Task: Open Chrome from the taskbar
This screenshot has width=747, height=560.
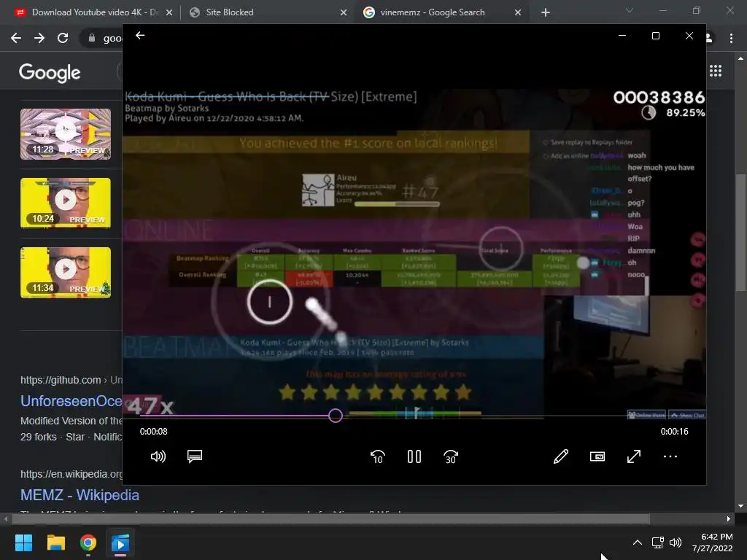Action: 88,542
